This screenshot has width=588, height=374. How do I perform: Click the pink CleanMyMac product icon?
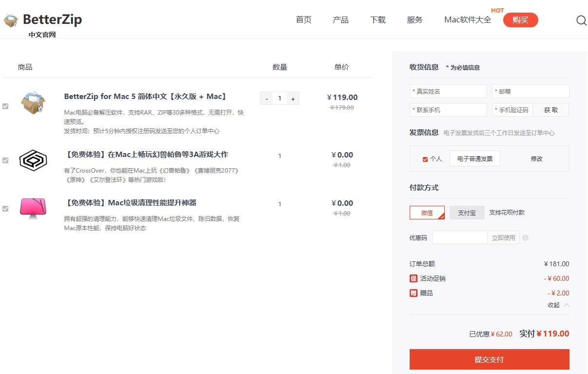(33, 208)
